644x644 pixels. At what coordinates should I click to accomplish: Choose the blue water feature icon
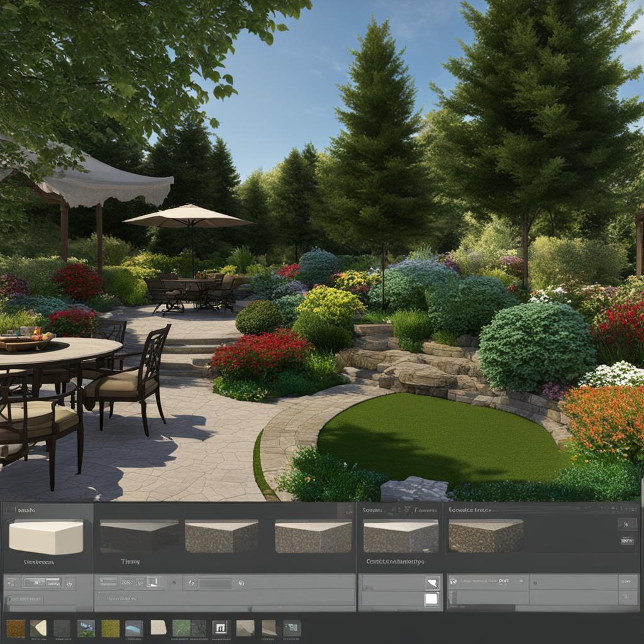tap(135, 628)
